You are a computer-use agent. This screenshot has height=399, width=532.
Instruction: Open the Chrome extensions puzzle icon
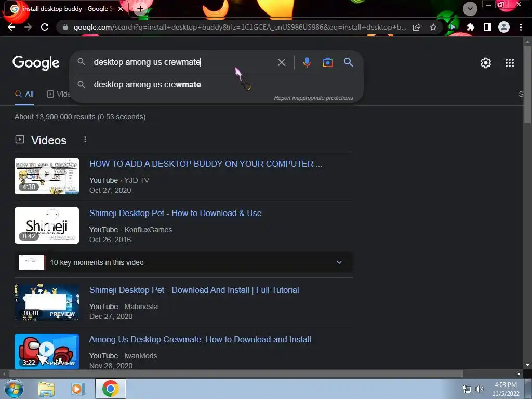point(470,27)
